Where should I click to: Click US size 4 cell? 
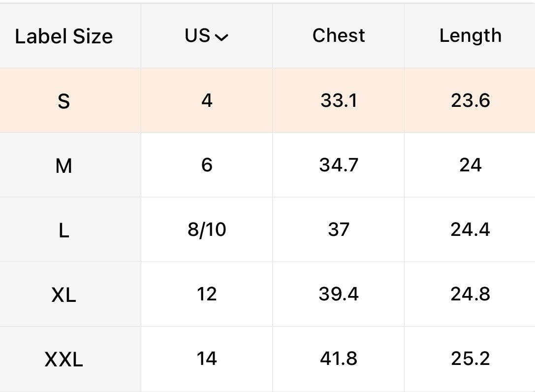click(207, 100)
